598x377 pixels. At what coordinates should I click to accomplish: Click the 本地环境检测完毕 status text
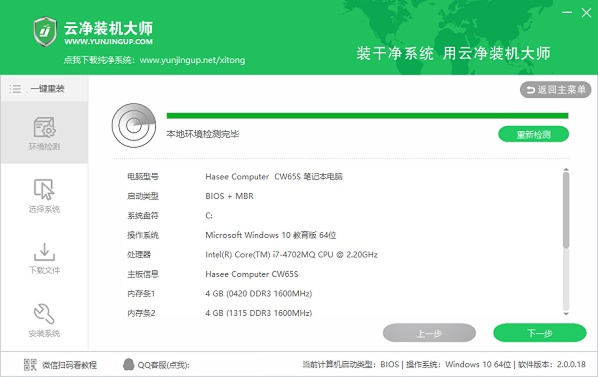203,134
